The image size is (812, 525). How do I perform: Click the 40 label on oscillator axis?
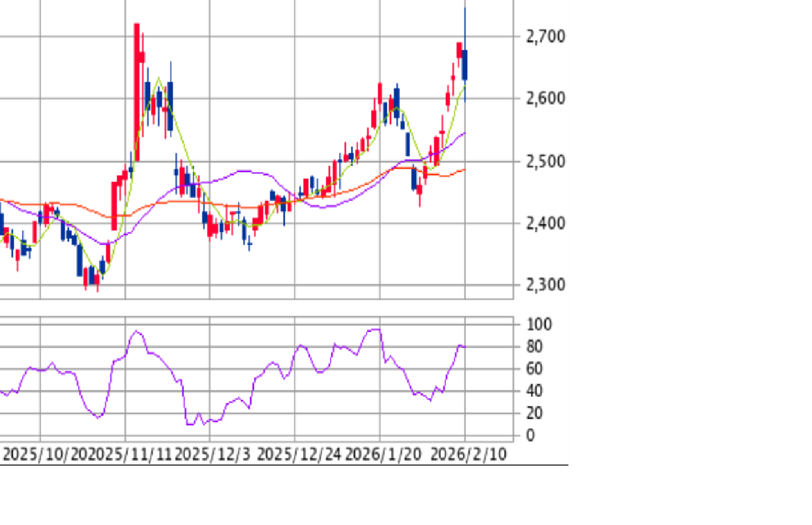coord(527,391)
